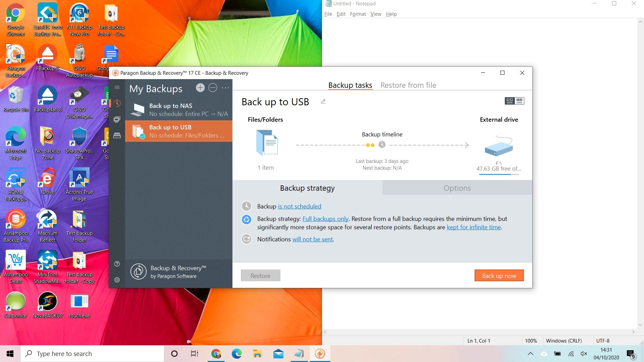This screenshot has width=644, height=362.
Task: Select the virtual machines sidebar icon
Action: click(x=117, y=119)
